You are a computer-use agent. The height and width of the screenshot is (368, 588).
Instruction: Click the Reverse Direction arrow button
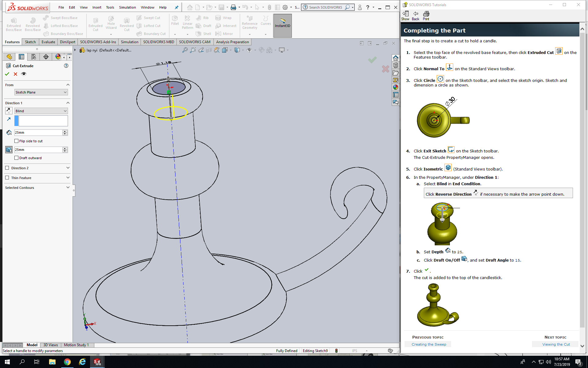tap(9, 111)
